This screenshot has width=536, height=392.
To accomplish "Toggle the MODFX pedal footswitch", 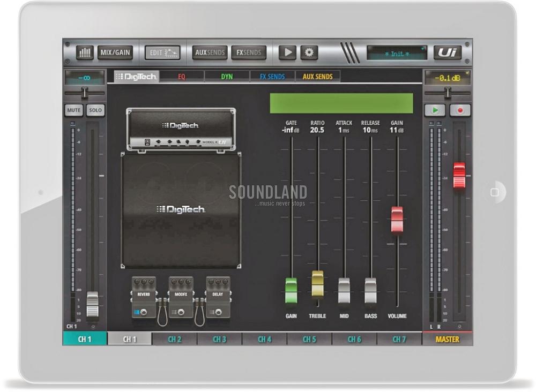I will (181, 312).
